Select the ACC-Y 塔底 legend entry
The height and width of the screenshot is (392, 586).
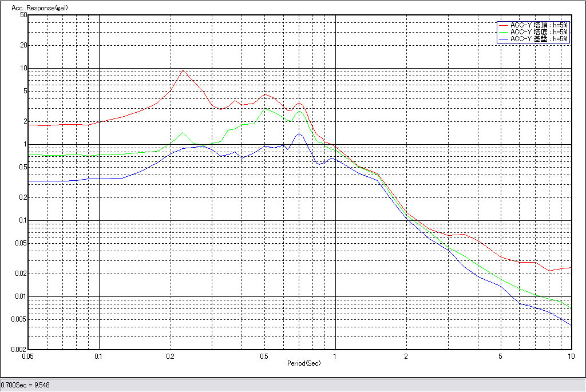click(x=539, y=32)
